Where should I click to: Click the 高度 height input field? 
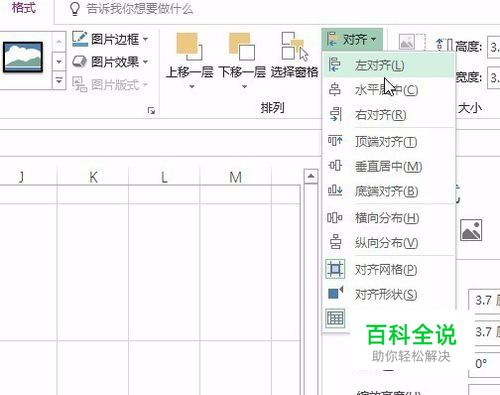[494, 48]
